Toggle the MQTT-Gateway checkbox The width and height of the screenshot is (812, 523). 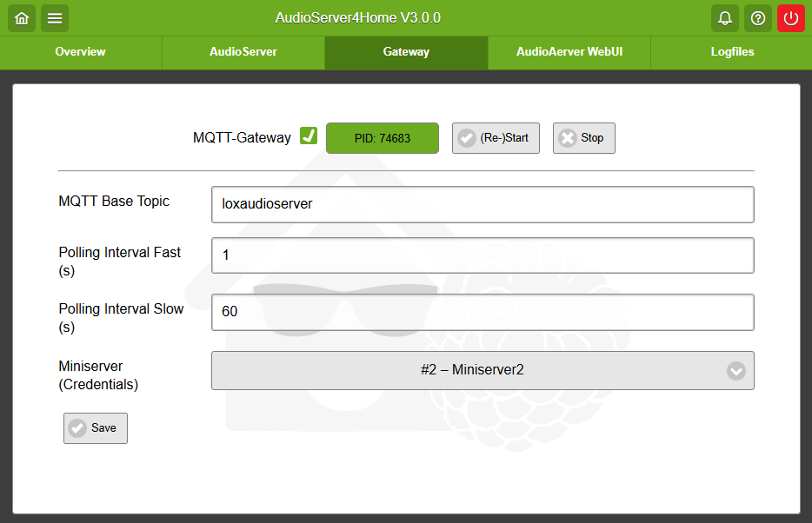click(x=309, y=136)
